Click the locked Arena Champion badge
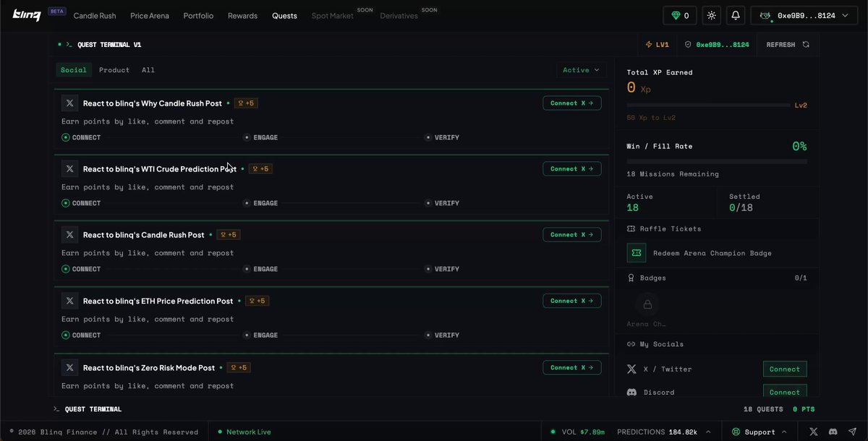The width and height of the screenshot is (868, 441). [x=647, y=304]
